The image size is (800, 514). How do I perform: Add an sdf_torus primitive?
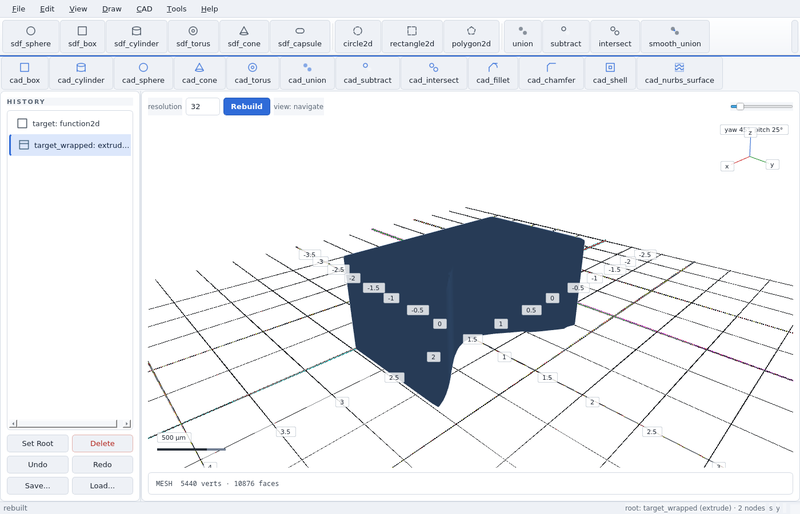point(193,37)
